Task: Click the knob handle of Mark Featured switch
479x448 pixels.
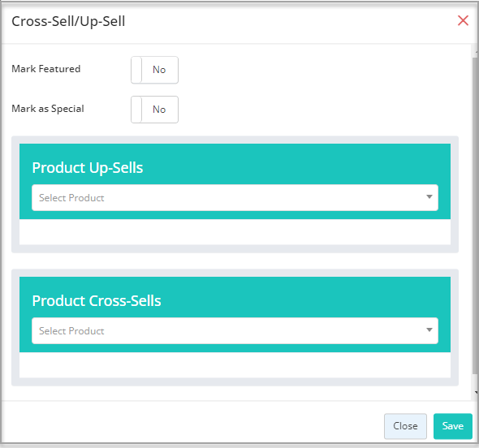Action: tap(136, 70)
